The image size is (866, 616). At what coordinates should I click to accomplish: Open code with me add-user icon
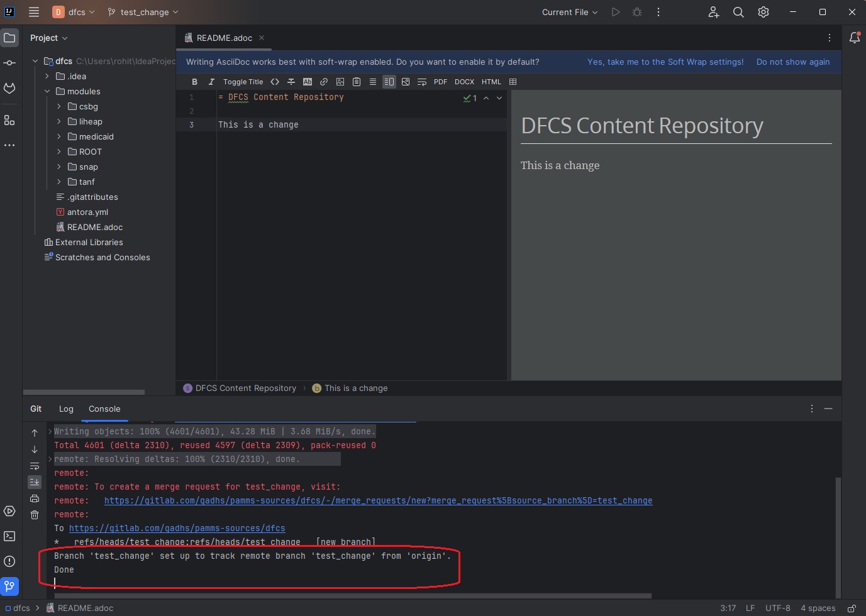click(714, 12)
